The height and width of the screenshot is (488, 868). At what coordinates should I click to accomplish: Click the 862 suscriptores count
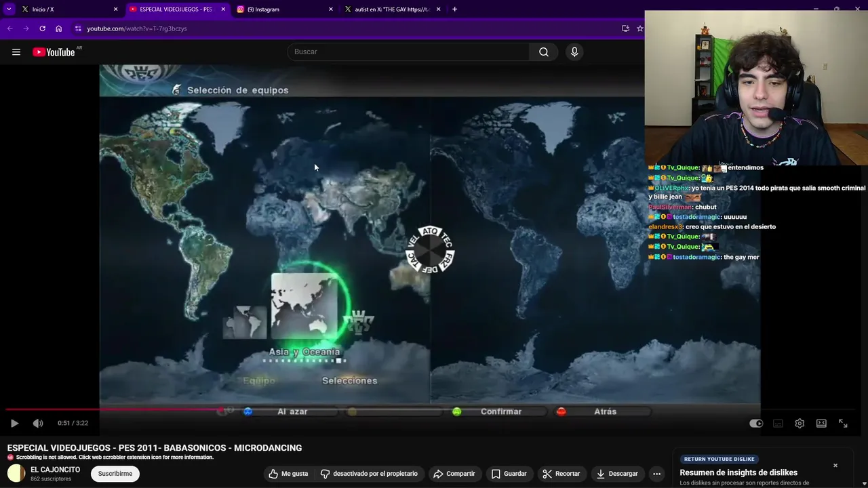(x=51, y=479)
